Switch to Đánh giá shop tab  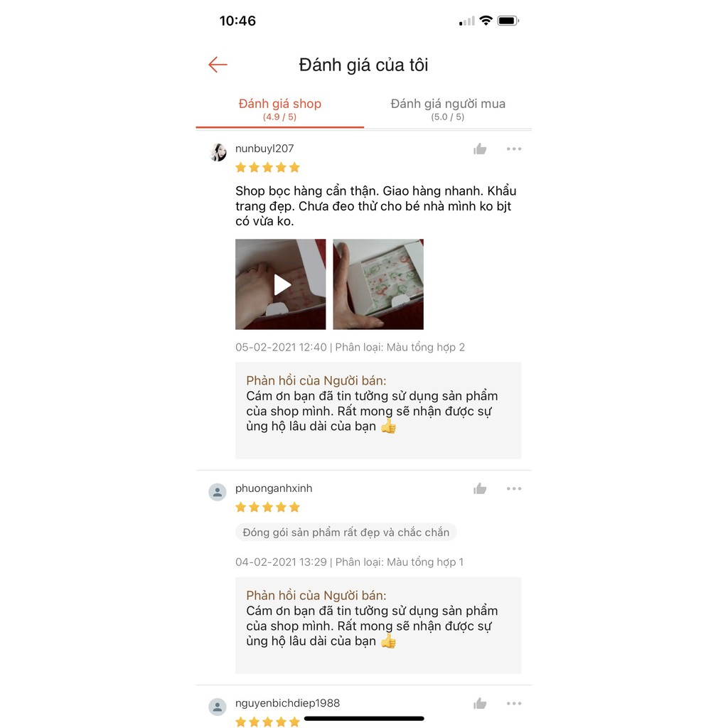280,109
